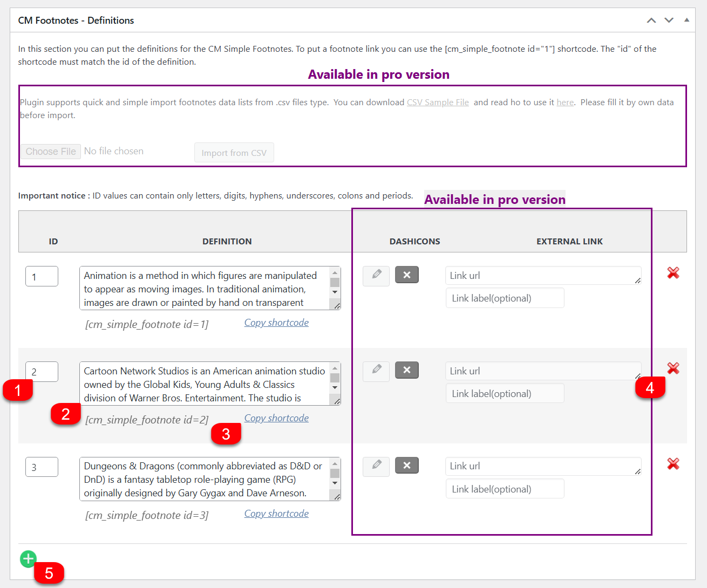Click Link label(optional) field in row 1
The width and height of the screenshot is (707, 588).
click(x=505, y=298)
